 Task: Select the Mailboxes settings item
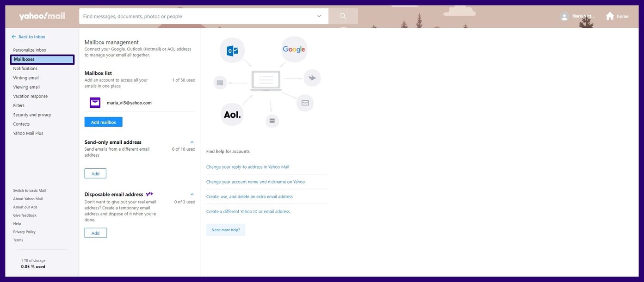tap(42, 59)
